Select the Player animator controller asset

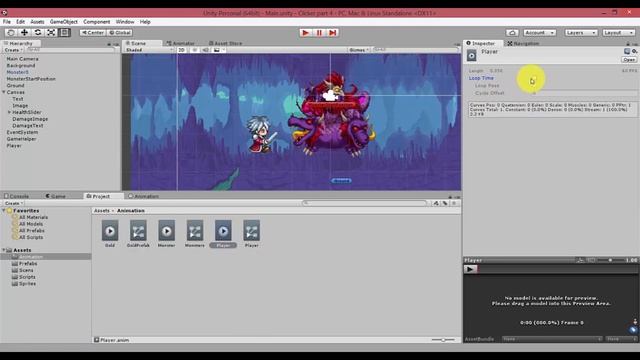(251, 234)
